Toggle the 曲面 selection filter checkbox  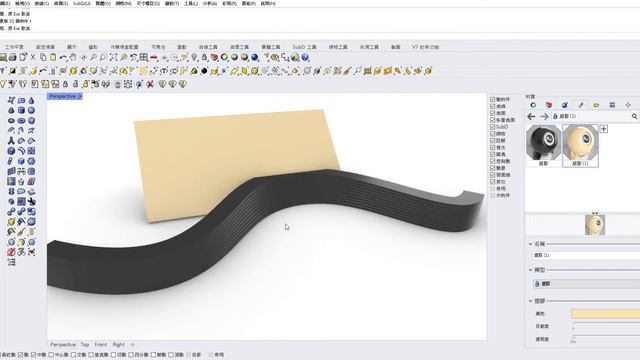493,113
